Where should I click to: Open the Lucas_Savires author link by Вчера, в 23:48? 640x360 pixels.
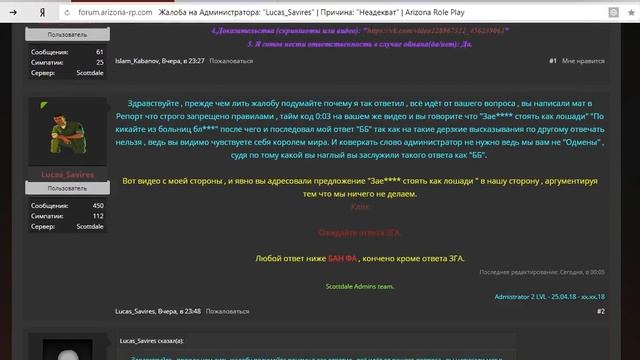pyautogui.click(x=135, y=311)
